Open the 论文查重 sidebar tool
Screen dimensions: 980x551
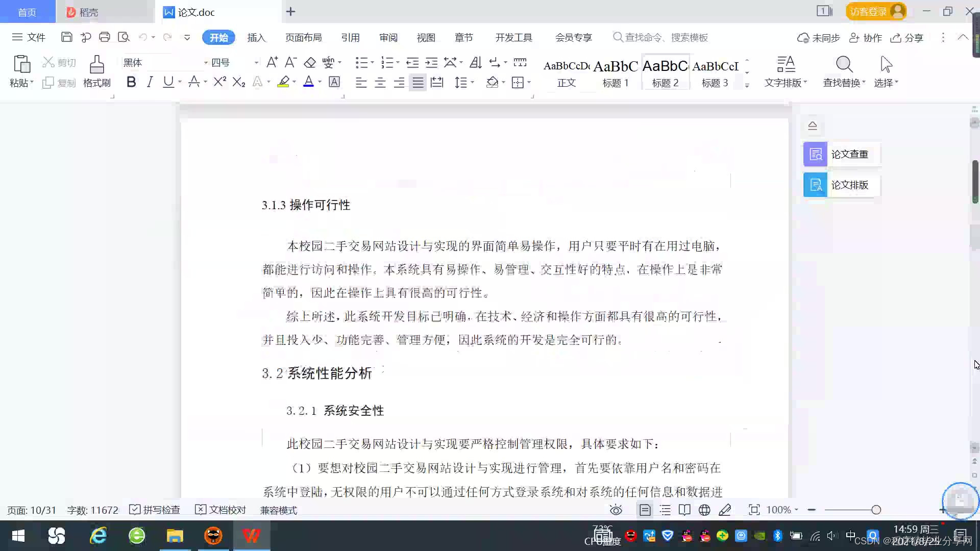click(x=842, y=154)
